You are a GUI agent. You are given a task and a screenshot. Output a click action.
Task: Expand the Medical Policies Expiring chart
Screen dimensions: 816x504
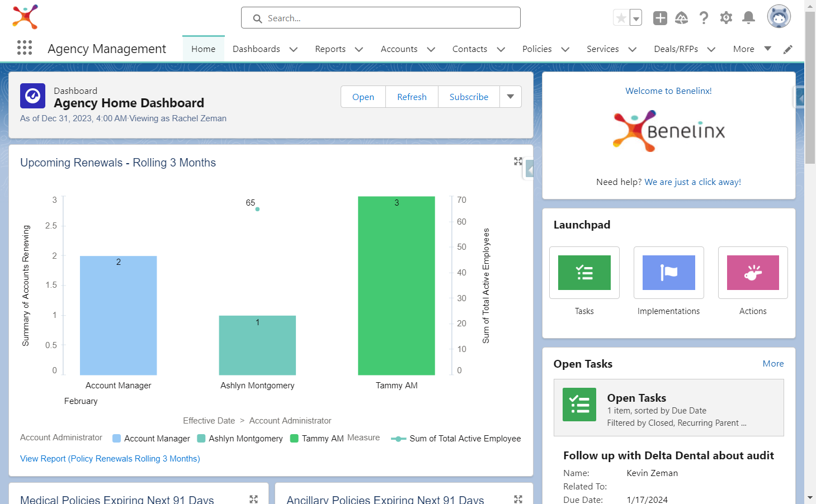click(253, 499)
